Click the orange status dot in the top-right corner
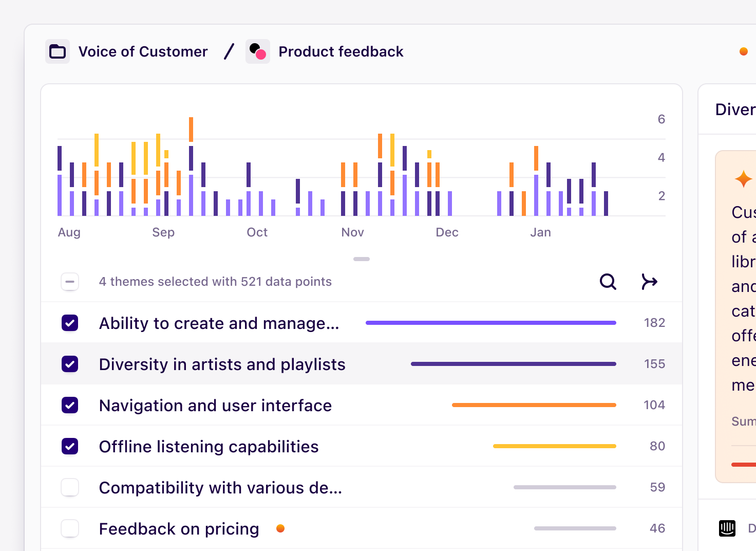 tap(743, 51)
